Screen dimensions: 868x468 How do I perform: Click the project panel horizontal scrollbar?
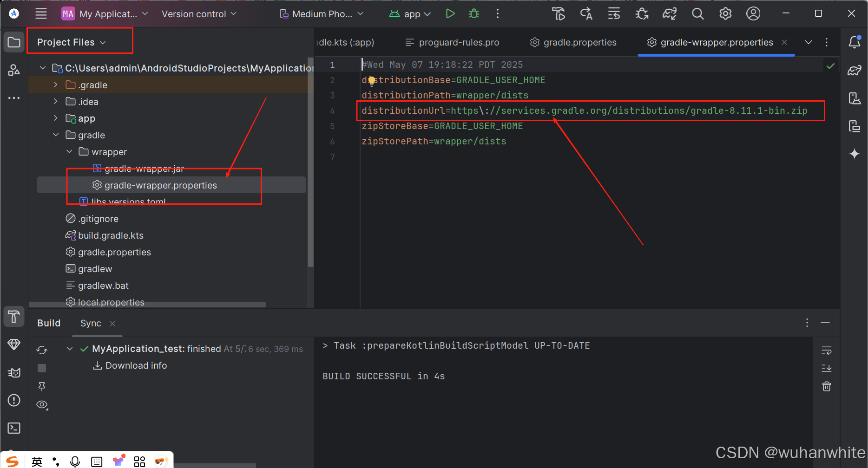(148, 305)
